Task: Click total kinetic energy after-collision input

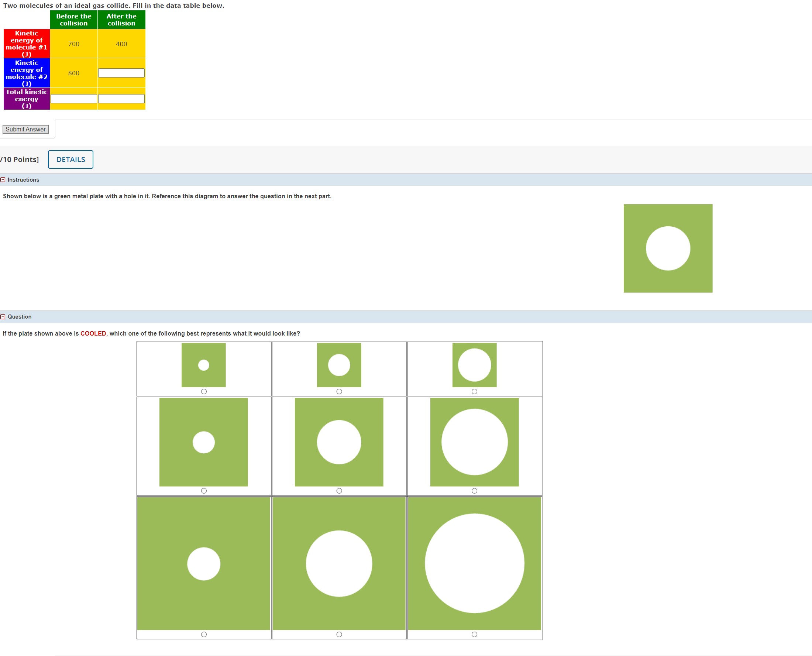Action: point(121,99)
